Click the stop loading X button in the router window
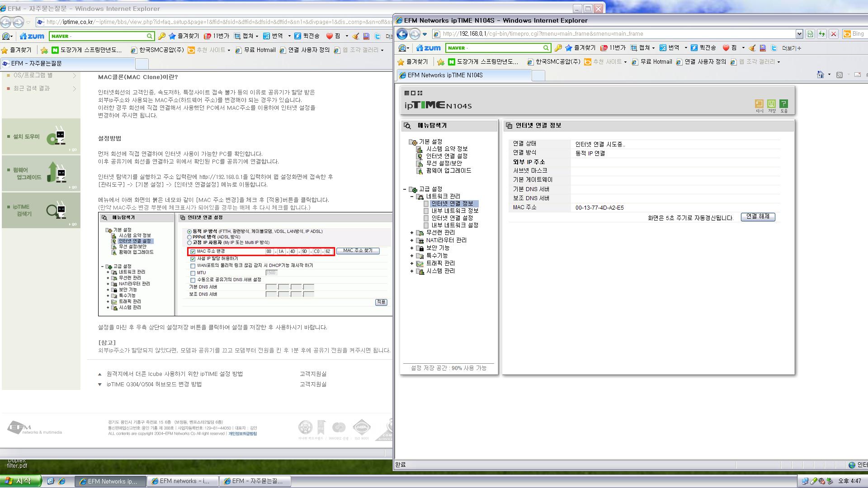Viewport: 868px width, 488px height. click(x=834, y=34)
